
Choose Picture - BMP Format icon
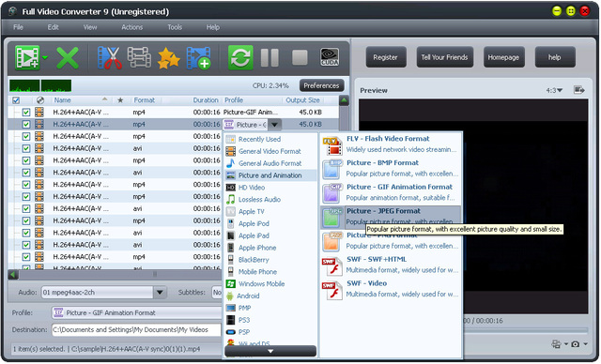[331, 169]
